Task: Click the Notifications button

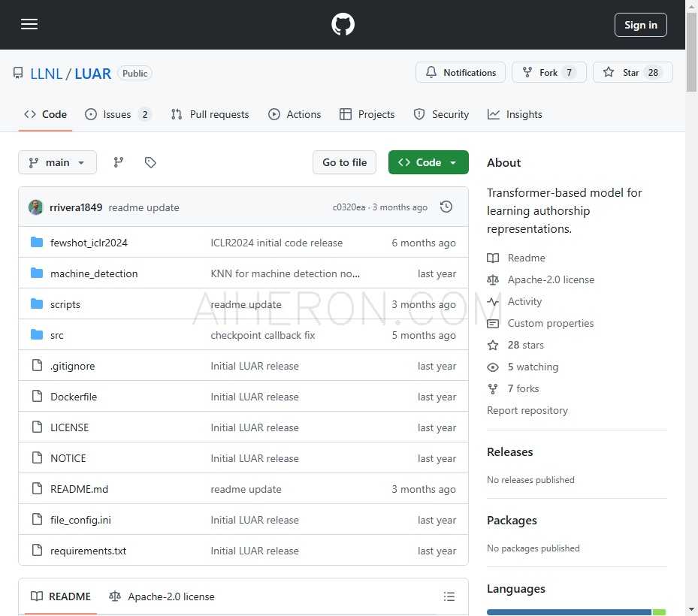Action: tap(461, 73)
